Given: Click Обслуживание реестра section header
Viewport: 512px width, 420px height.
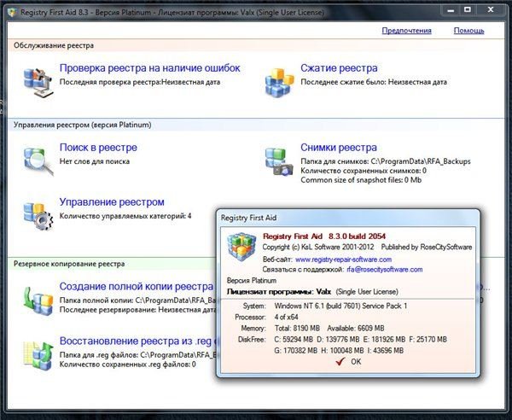Looking at the screenshot, I should [x=54, y=45].
